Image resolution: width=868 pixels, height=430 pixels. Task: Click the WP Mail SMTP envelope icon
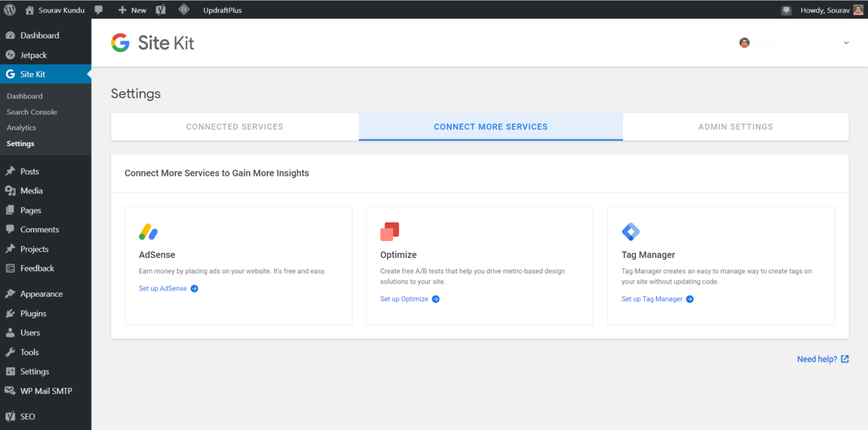coord(10,391)
